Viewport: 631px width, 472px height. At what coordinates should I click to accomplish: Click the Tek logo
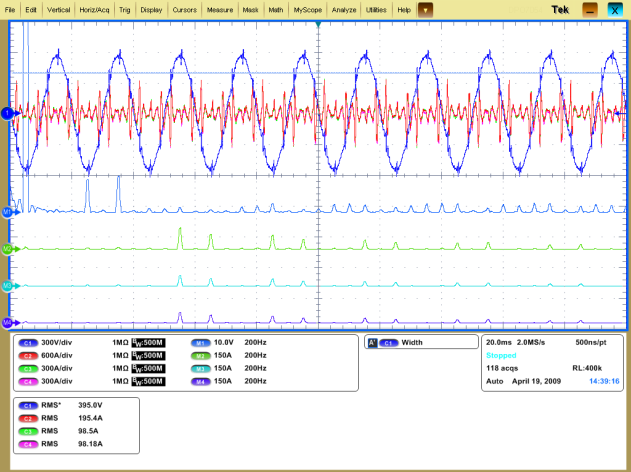point(560,10)
